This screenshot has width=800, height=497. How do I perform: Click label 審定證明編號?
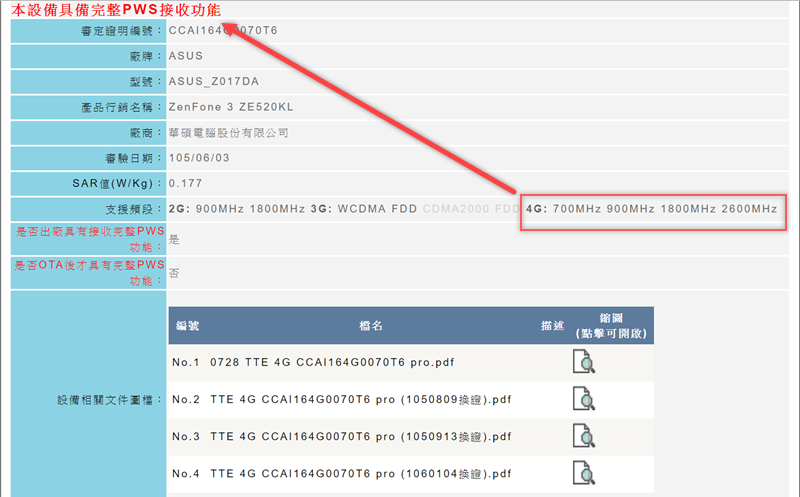click(120, 31)
